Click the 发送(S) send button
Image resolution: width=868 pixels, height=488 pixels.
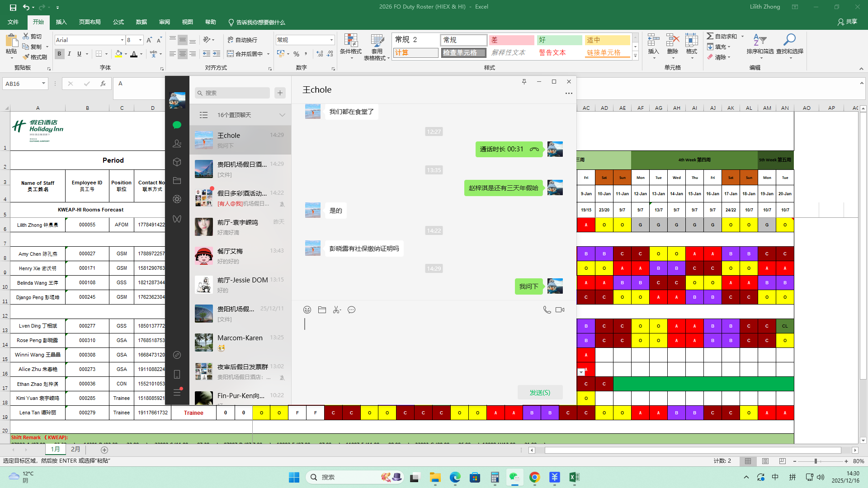(x=540, y=393)
